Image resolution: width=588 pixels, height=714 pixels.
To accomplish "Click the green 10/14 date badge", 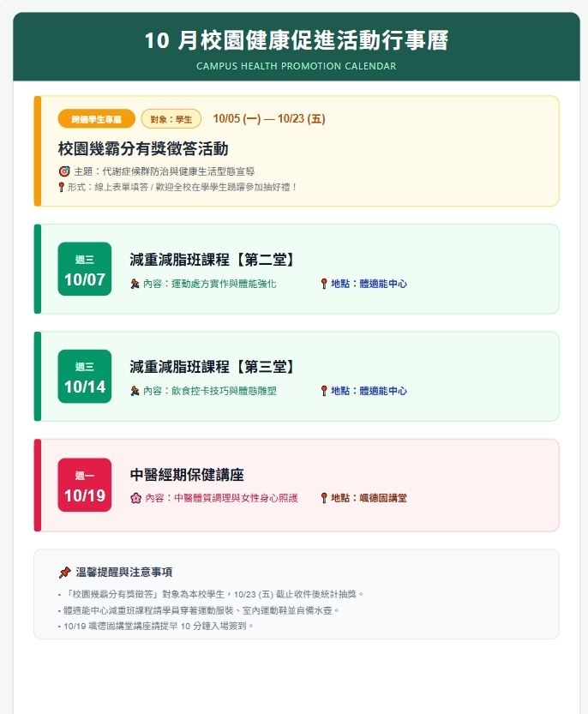I will [x=85, y=376].
